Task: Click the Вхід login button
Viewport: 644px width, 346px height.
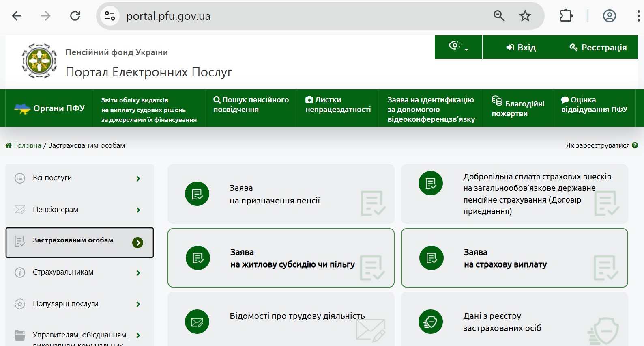Action: (521, 47)
